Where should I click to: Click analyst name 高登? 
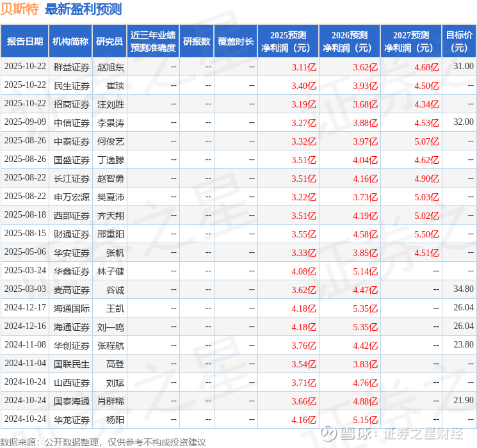click(x=115, y=364)
